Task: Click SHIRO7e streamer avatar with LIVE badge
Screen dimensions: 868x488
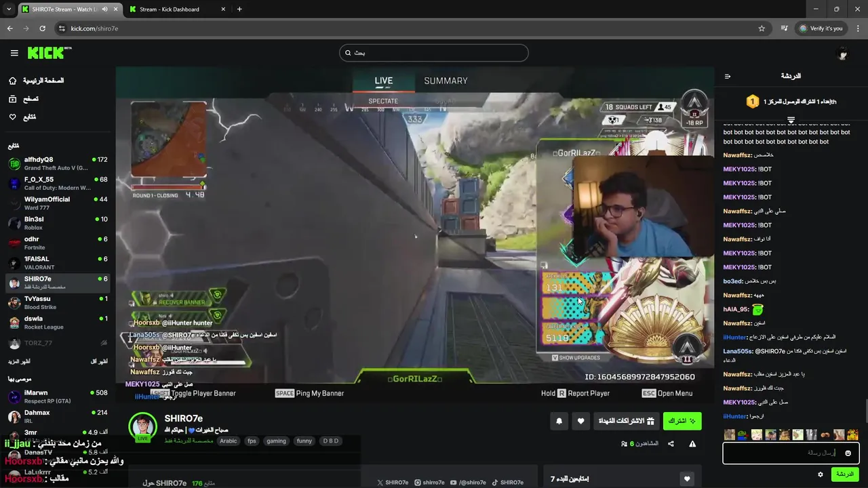Action: pyautogui.click(x=142, y=427)
